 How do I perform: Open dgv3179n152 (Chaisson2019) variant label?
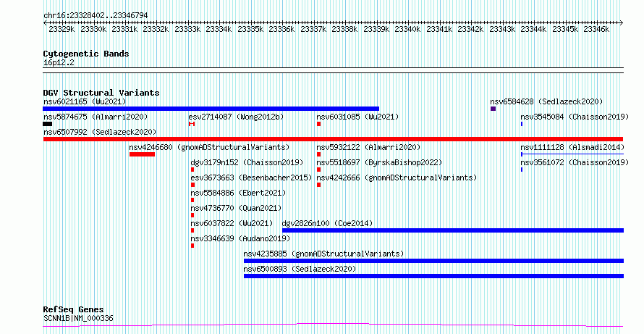(247, 162)
